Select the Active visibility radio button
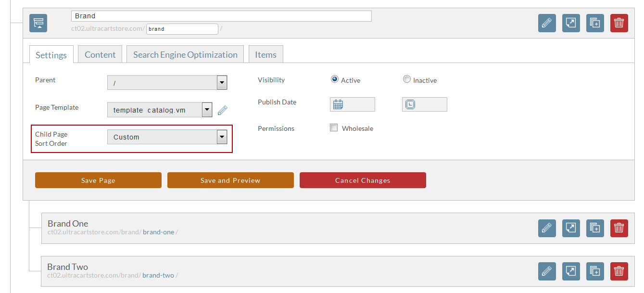The height and width of the screenshot is (293, 644). [x=335, y=79]
